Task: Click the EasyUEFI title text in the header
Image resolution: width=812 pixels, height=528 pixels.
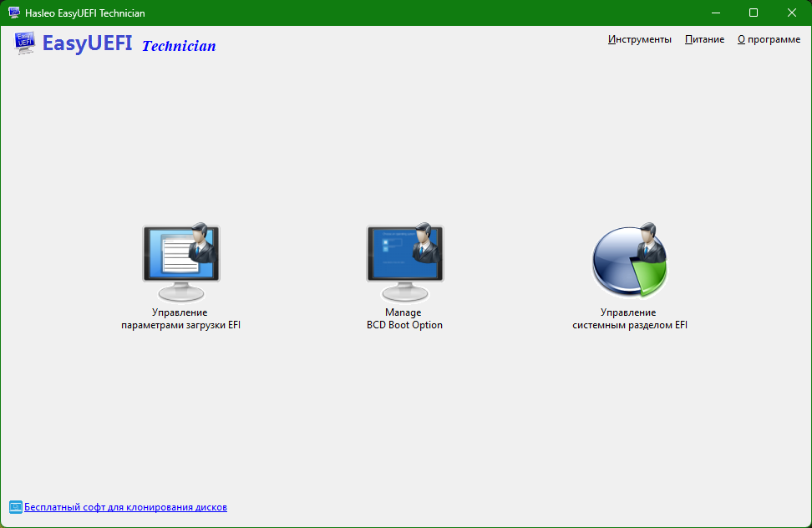Action: pyautogui.click(x=87, y=43)
